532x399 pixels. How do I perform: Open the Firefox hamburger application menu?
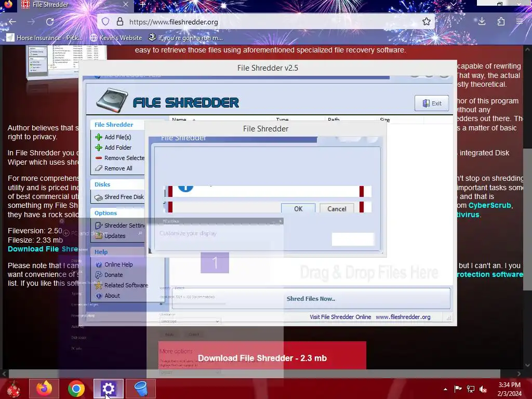[520, 22]
